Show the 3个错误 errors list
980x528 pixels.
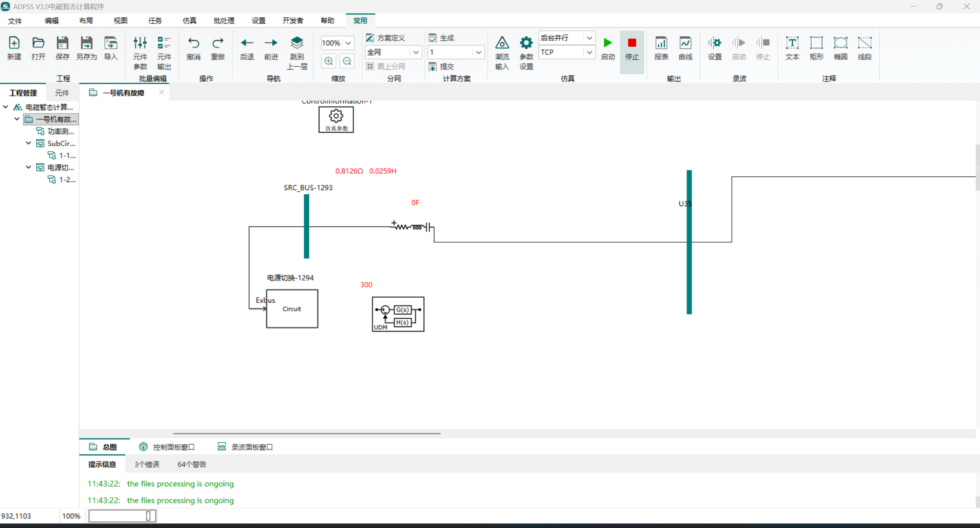click(147, 464)
